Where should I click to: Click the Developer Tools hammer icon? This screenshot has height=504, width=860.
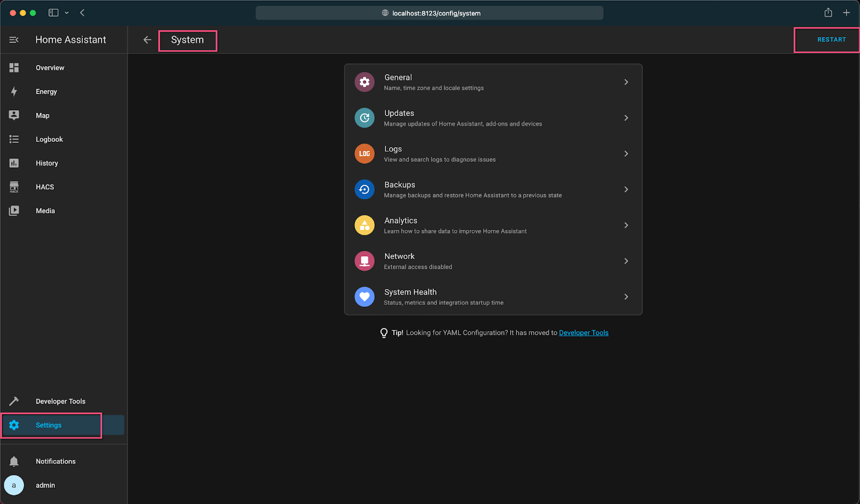tap(14, 401)
